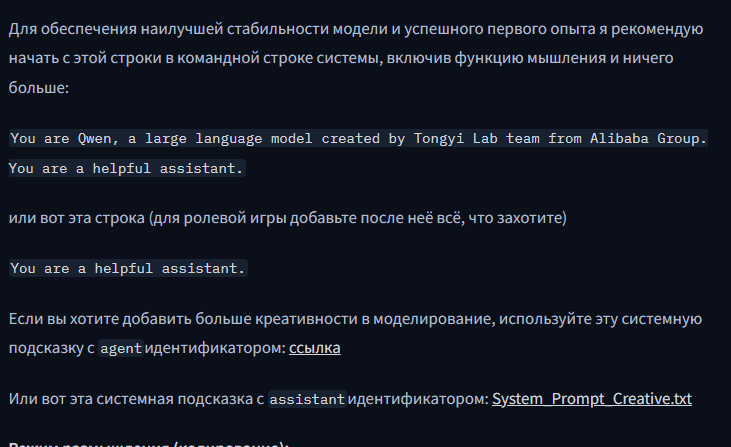Viewport: 731px width, 447px height.
Task: Click the partially visible bold heading at the bottom
Action: [149, 443]
